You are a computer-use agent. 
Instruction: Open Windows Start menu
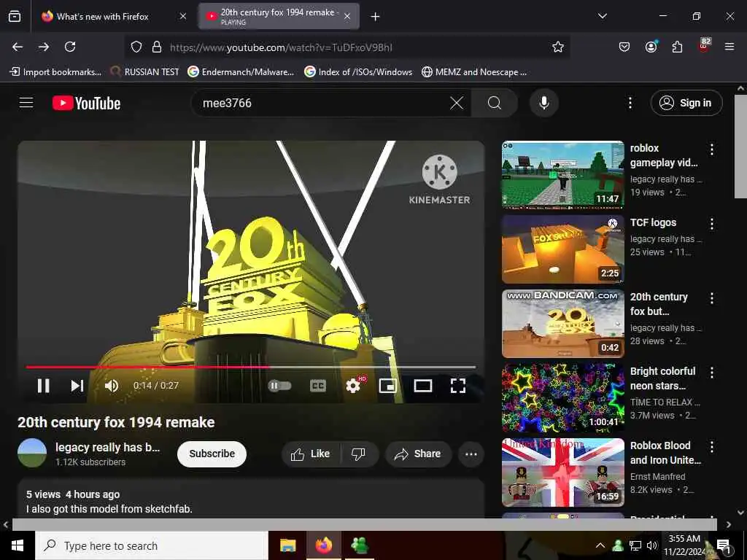pos(18,545)
